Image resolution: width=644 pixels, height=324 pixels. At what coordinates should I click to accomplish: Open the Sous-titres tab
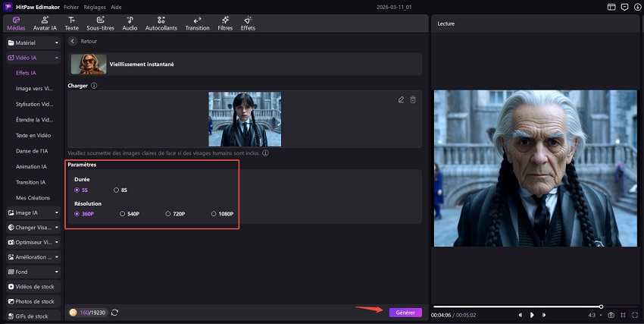(x=100, y=24)
